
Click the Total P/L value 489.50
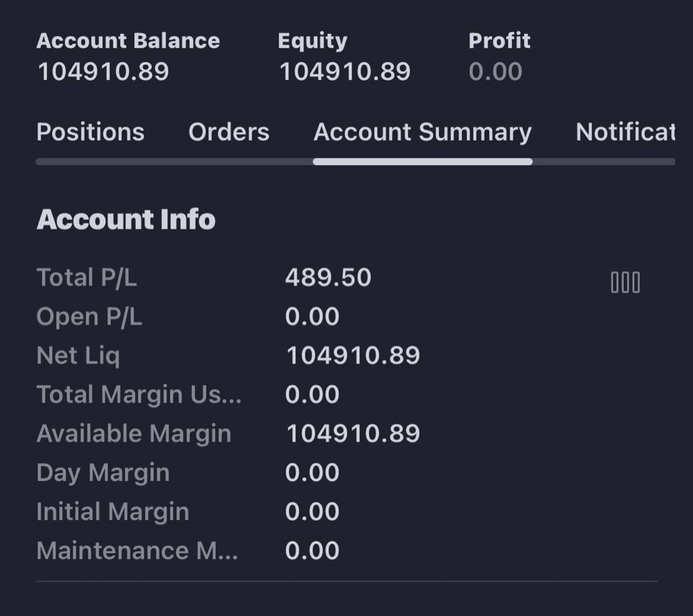pos(328,278)
